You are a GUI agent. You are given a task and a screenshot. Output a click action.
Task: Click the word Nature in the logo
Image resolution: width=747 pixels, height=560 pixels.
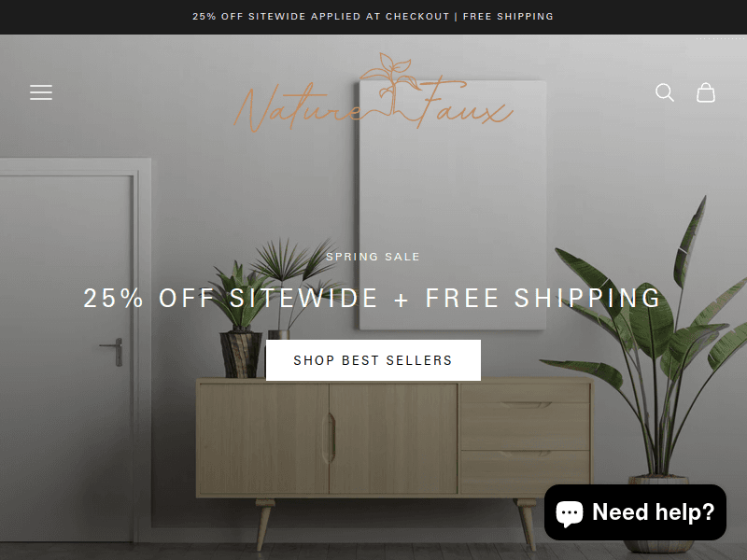[298, 108]
